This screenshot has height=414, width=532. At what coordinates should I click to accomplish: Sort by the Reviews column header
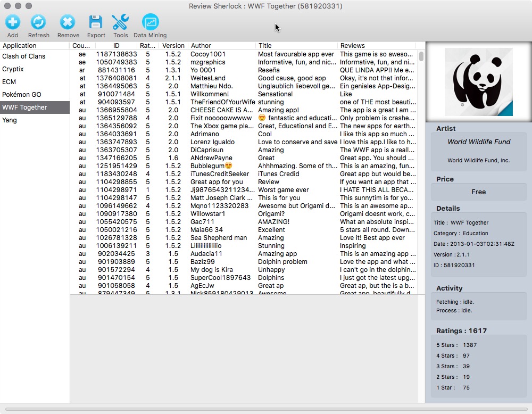tap(377, 45)
